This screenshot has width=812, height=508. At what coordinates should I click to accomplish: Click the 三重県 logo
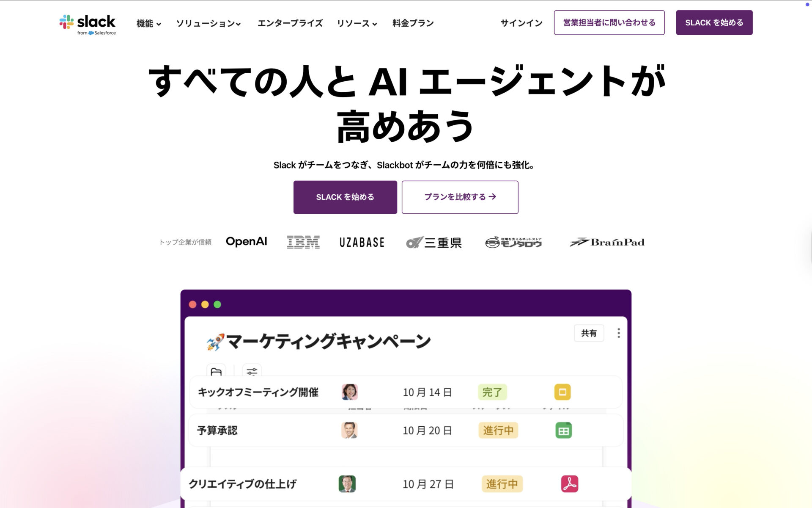coord(434,243)
